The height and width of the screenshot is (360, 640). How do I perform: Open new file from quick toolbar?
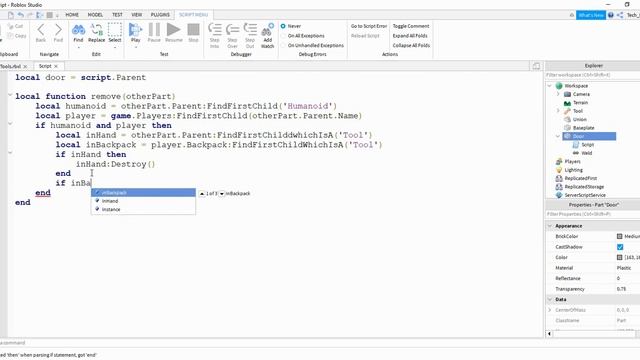point(11,15)
